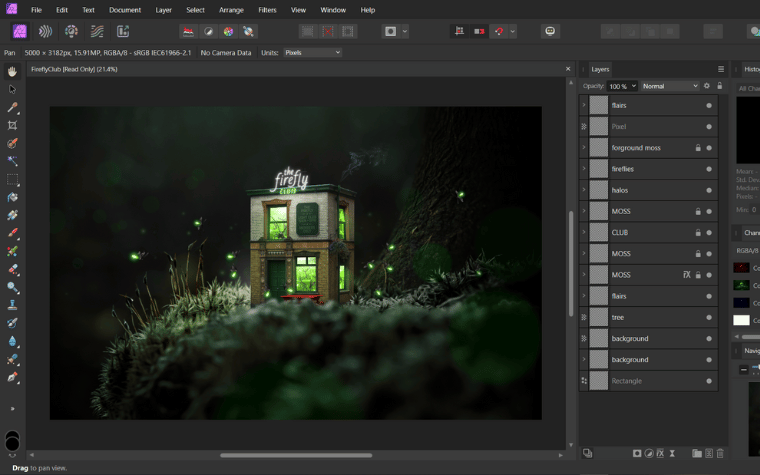Image resolution: width=760 pixels, height=475 pixels.
Task: Open the Document menu
Action: point(125,10)
